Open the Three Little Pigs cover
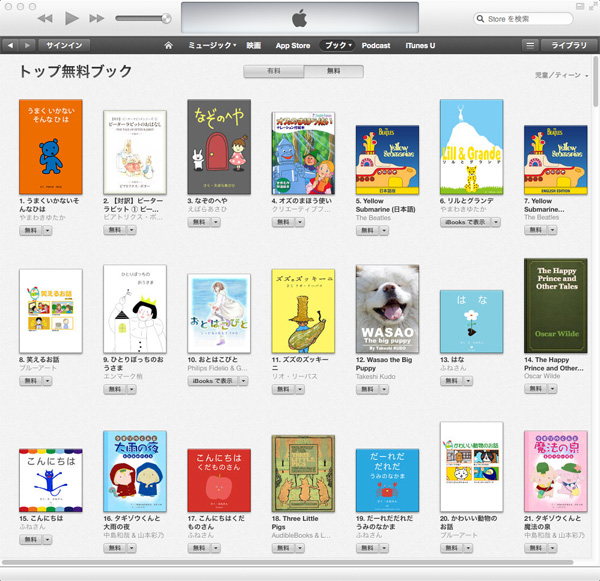Viewport: 600px width, 581px height. [303, 473]
